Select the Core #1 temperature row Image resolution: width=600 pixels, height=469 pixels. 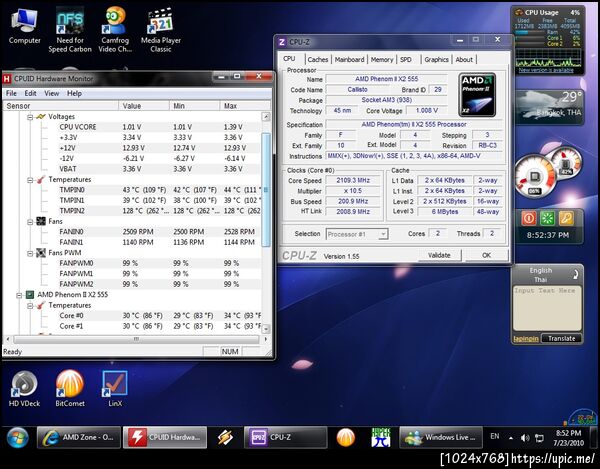click(132, 326)
